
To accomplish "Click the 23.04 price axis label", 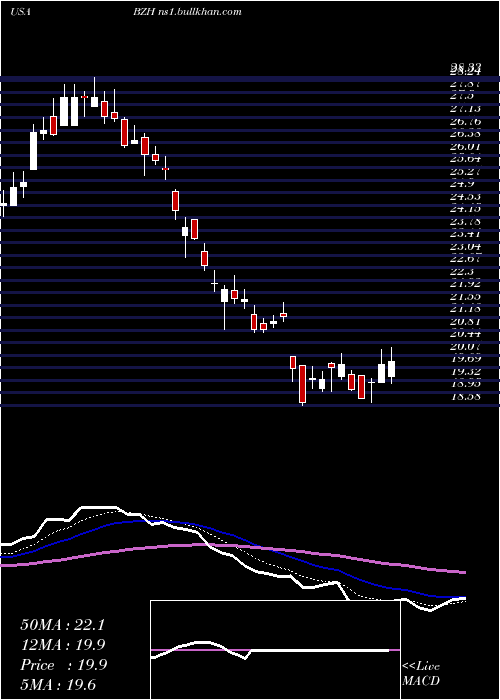I will pyautogui.click(x=465, y=246).
